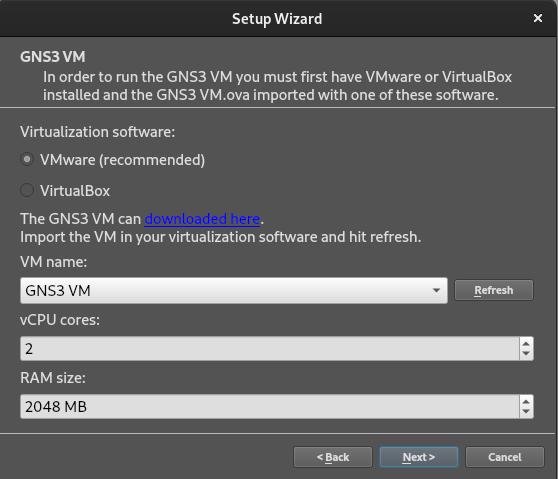Viewport: 558px width, 479px height.
Task: Proceed with the Next button
Action: coord(418,457)
